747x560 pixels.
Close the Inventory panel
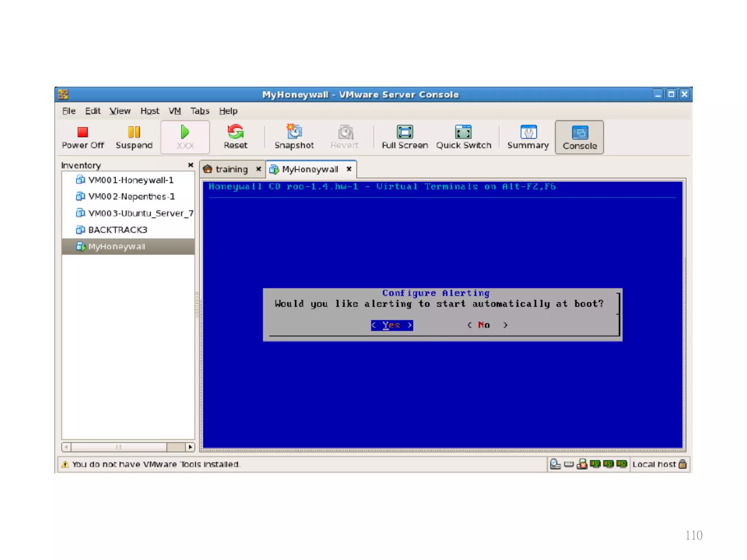[190, 165]
